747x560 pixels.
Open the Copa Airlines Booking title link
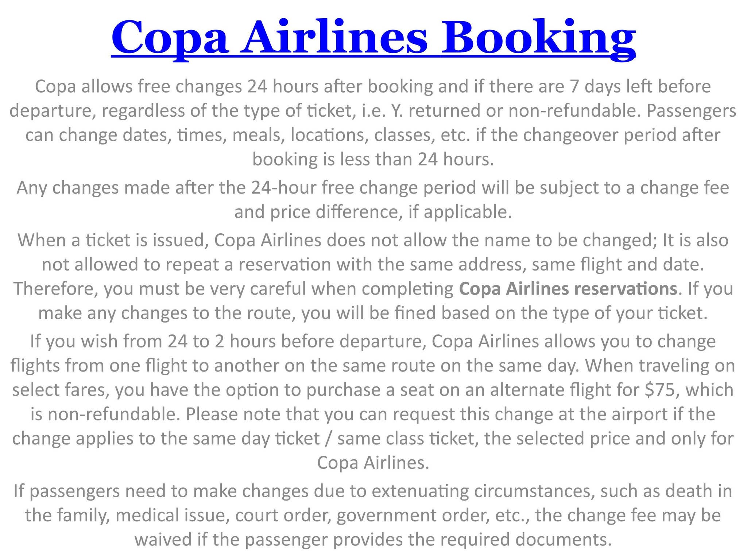tap(373, 38)
